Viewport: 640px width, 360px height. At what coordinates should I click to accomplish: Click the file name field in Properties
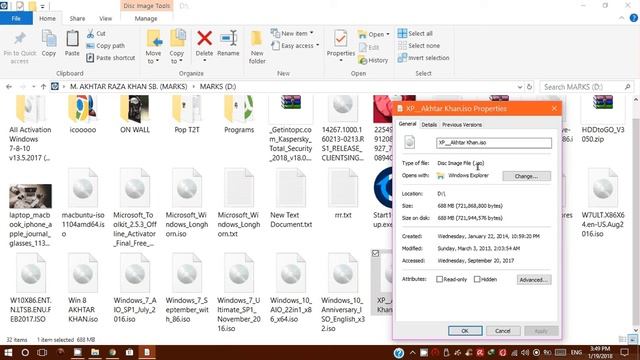(x=494, y=143)
